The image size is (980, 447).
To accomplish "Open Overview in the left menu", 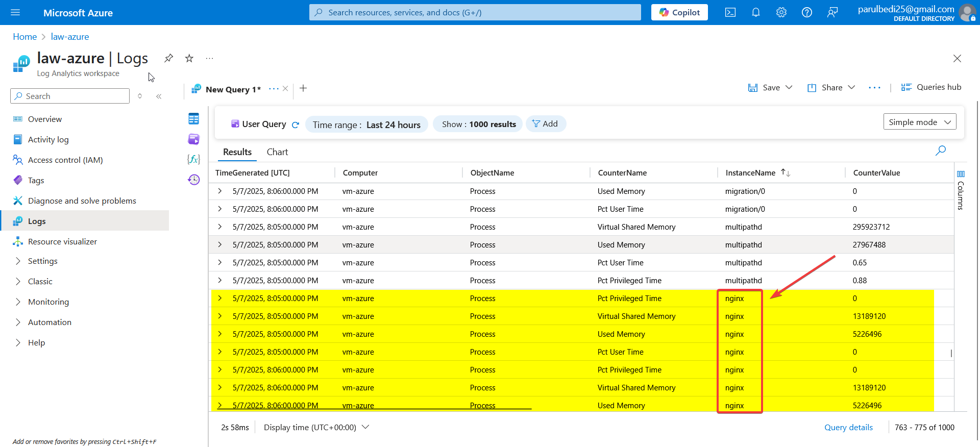I will tap(45, 119).
